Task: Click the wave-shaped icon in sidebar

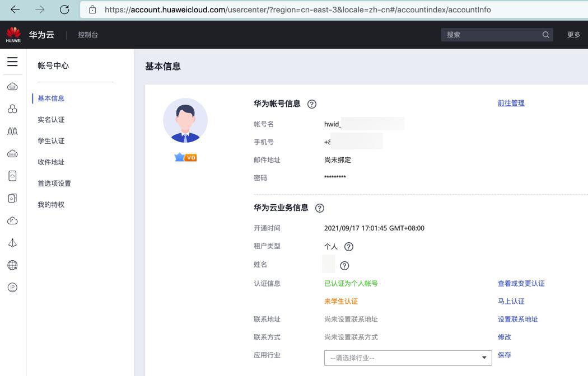Action: (x=12, y=131)
